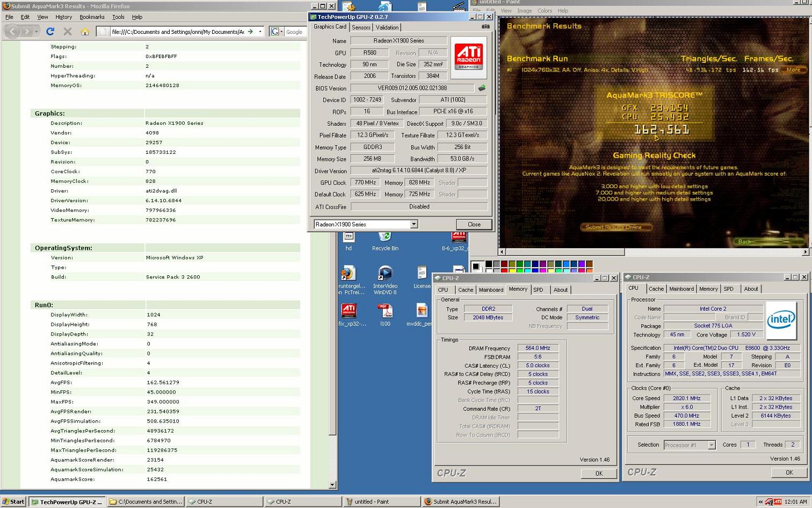Click the Firefox Stop loading icon
The image size is (812, 508).
(x=67, y=32)
